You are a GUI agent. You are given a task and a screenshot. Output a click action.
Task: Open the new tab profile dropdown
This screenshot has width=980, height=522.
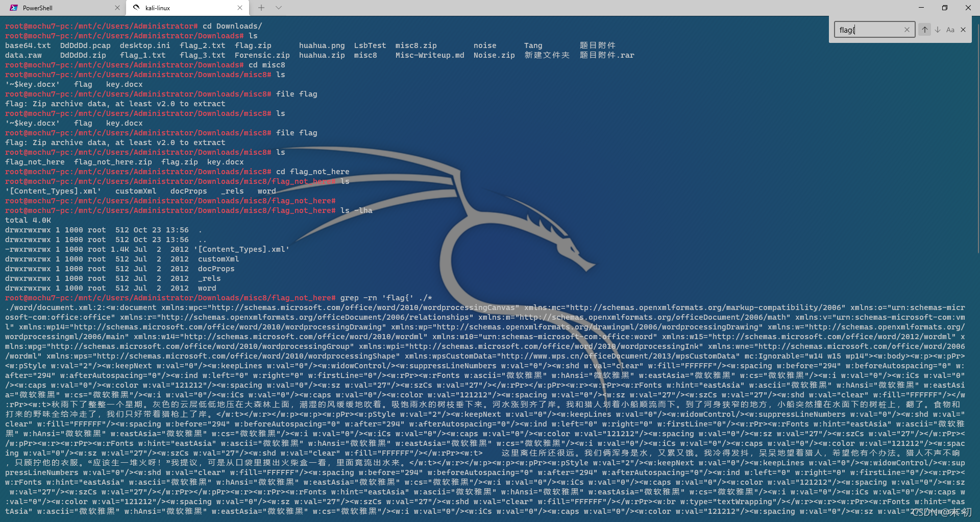(x=279, y=8)
